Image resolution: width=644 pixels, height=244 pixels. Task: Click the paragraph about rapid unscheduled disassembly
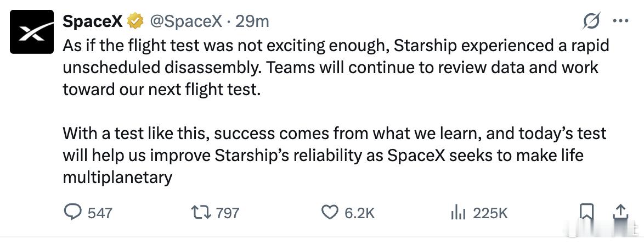(x=336, y=67)
